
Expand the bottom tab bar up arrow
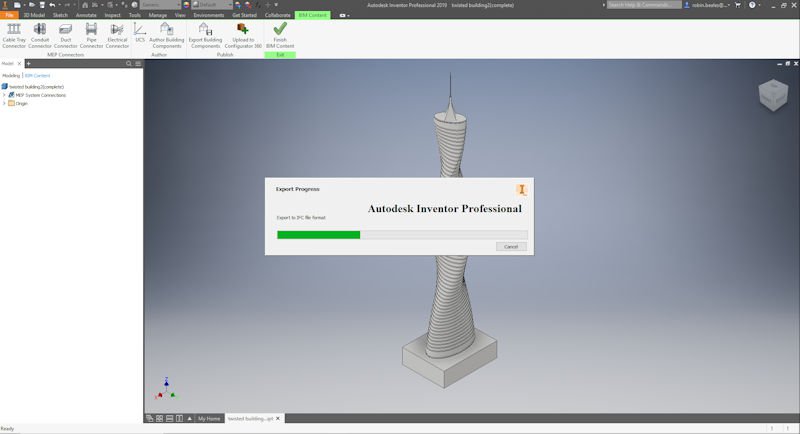point(190,418)
